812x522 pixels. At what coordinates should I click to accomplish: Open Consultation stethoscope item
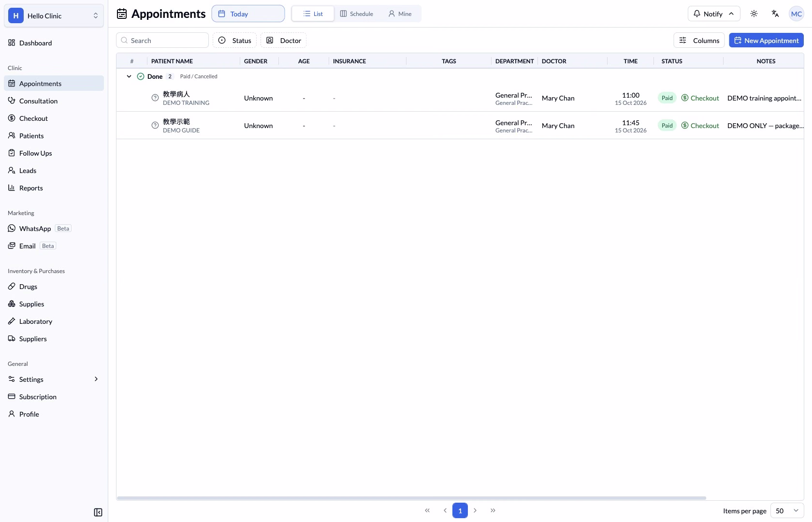coord(54,101)
